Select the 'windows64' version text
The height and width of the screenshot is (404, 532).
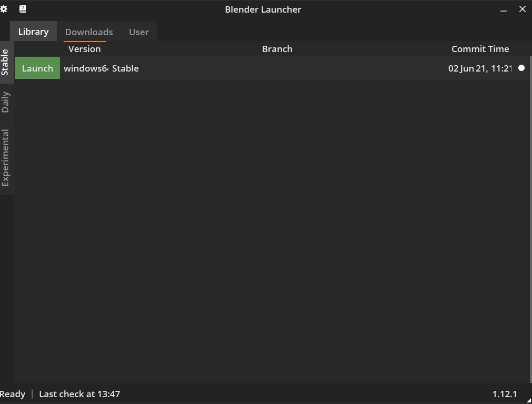[x=86, y=68]
